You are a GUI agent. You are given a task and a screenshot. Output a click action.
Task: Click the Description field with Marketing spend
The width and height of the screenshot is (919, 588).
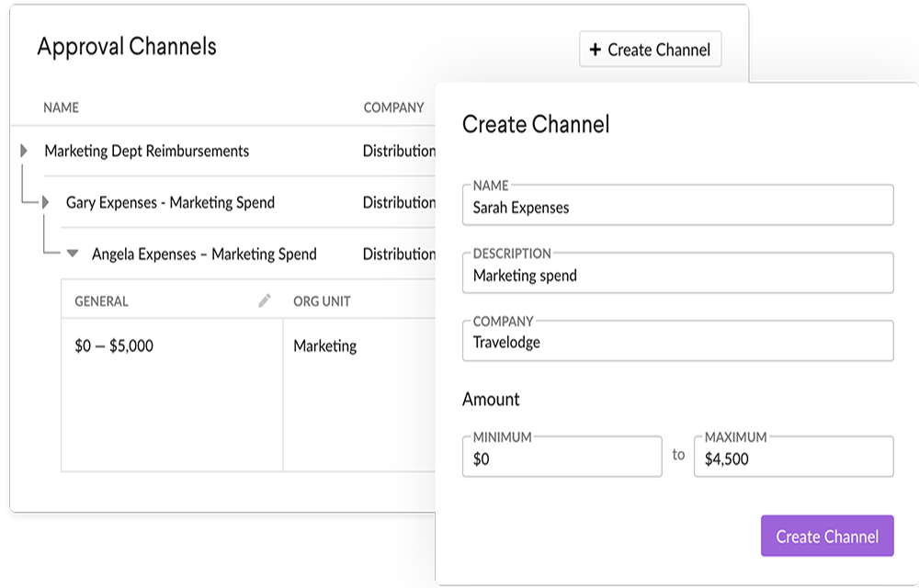pos(677,275)
